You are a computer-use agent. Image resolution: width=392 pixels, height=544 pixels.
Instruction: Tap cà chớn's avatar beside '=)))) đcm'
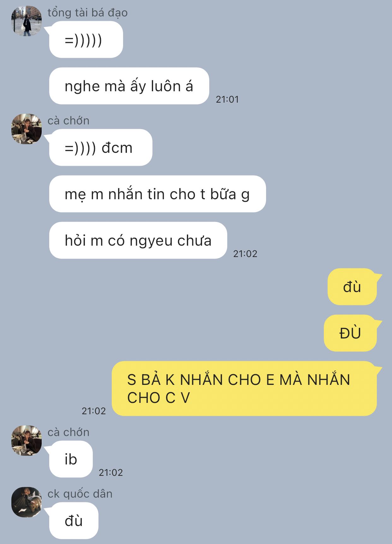click(x=27, y=129)
